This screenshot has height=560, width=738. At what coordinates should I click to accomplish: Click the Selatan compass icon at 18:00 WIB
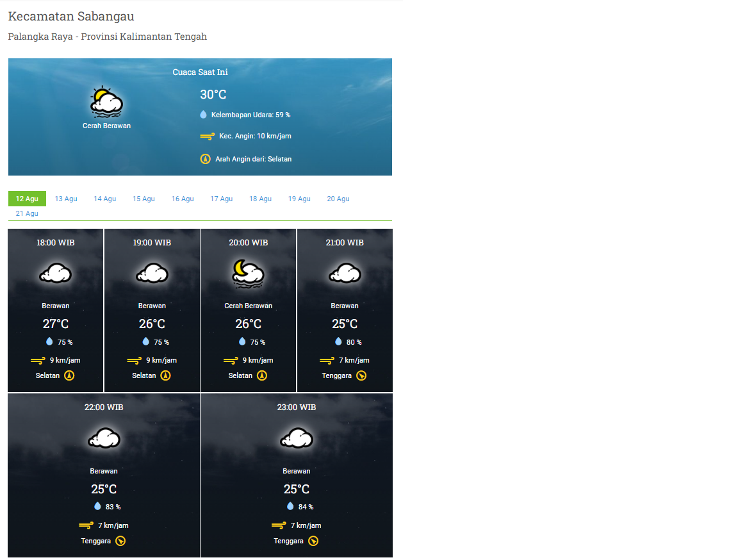69,375
